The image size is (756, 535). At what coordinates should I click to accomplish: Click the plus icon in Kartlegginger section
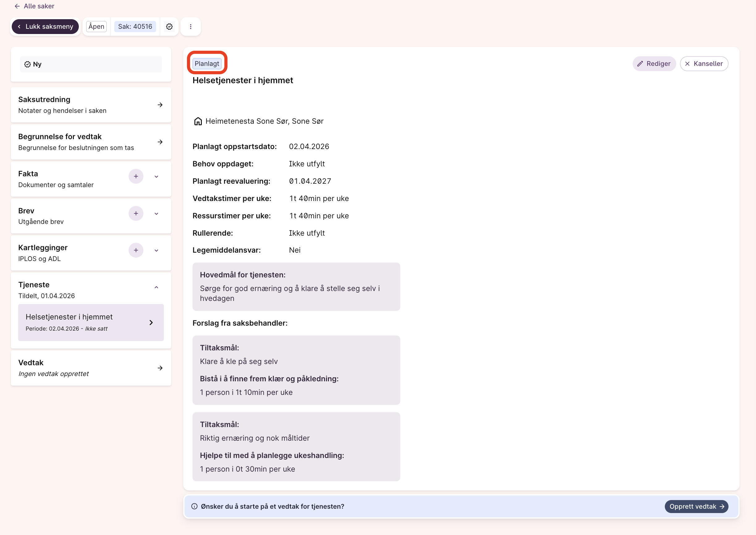(136, 250)
